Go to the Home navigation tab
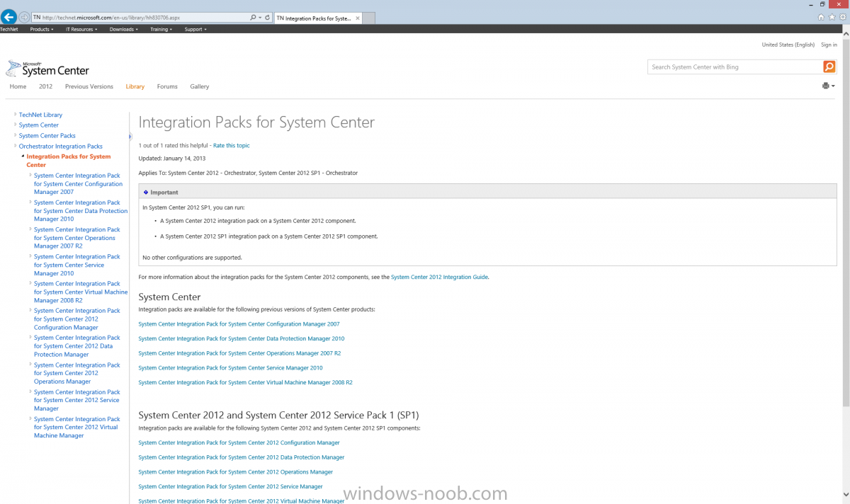The height and width of the screenshot is (504, 850). click(18, 86)
